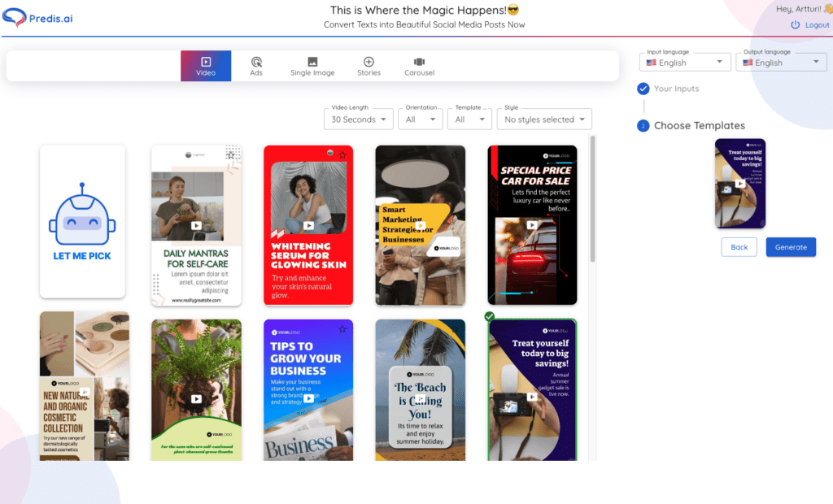Click the Generate button
The width and height of the screenshot is (833, 504).
pos(791,247)
